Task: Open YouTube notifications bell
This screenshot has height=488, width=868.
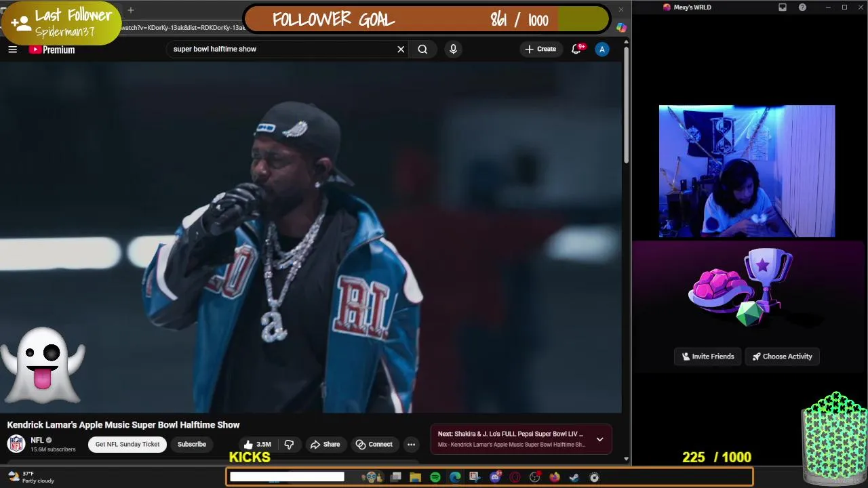Action: click(x=576, y=49)
